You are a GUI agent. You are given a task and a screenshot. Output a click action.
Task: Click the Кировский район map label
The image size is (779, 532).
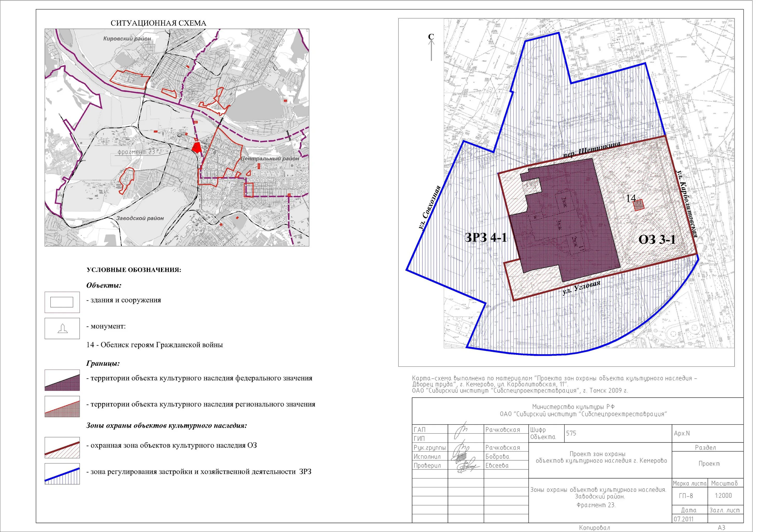[127, 38]
